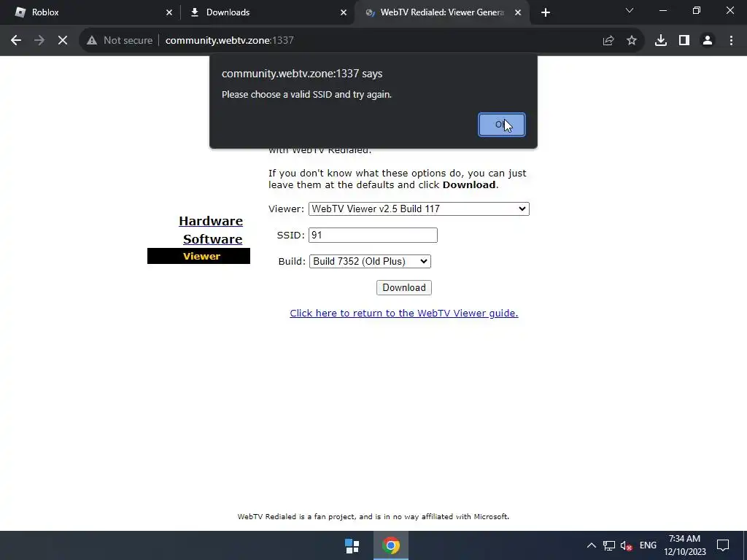Click the SSID input field
Screen dimensions: 747x560
373,236
